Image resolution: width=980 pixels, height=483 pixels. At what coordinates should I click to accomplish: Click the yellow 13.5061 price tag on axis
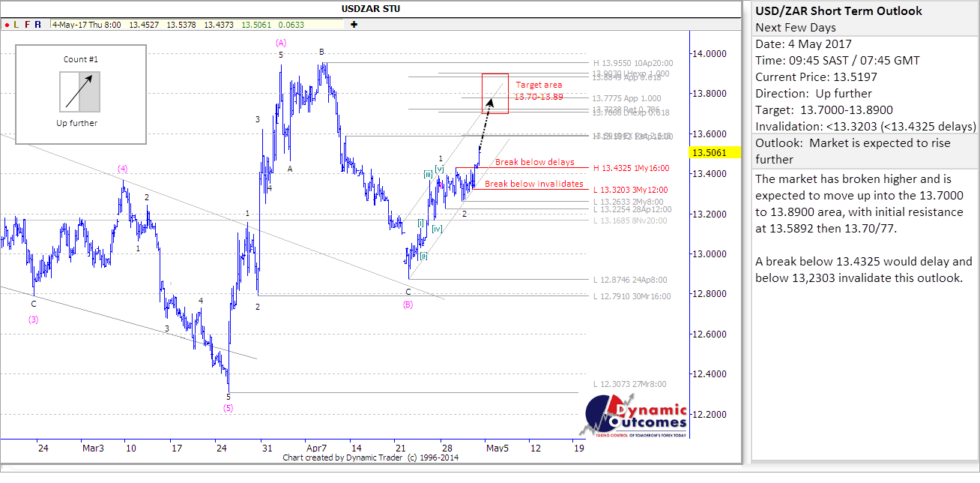[x=716, y=152]
